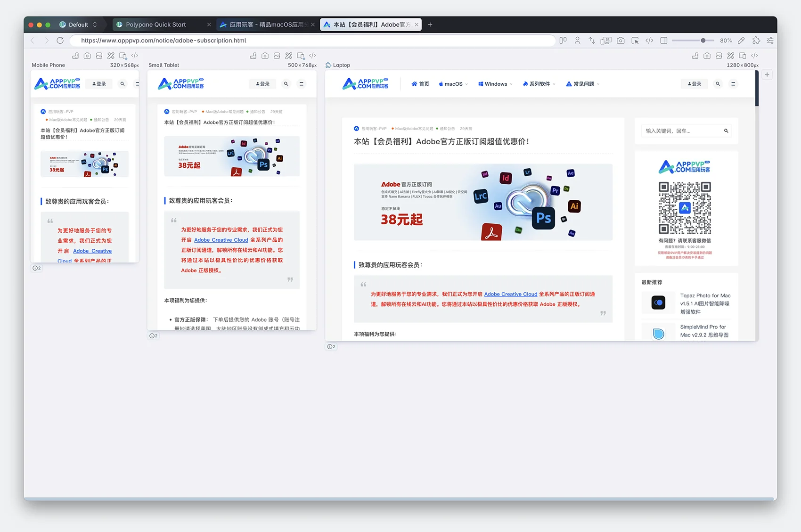The image size is (801, 532).
Task: Open the 首页 menu item in the Laptop pane
Action: (x=420, y=84)
